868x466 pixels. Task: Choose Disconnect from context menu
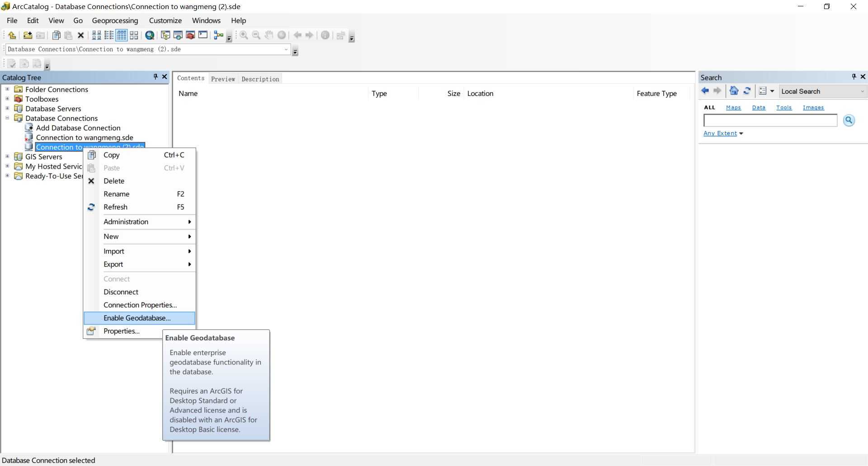[x=139, y=292]
